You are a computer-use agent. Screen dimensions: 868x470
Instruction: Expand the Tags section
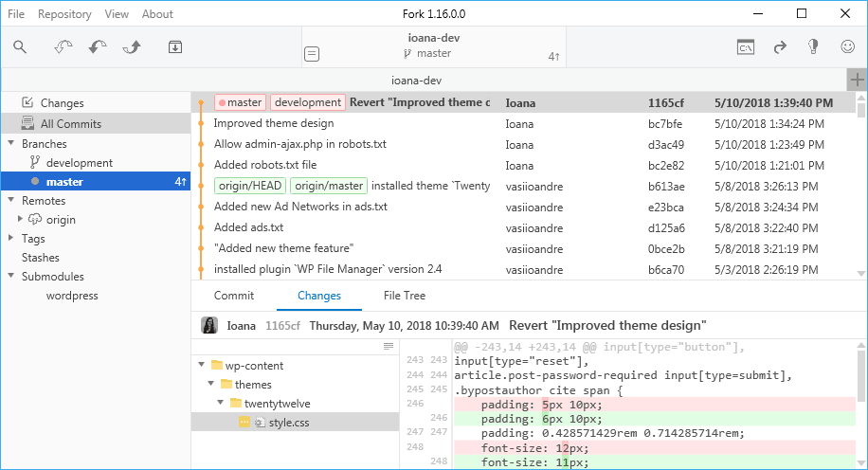10,239
